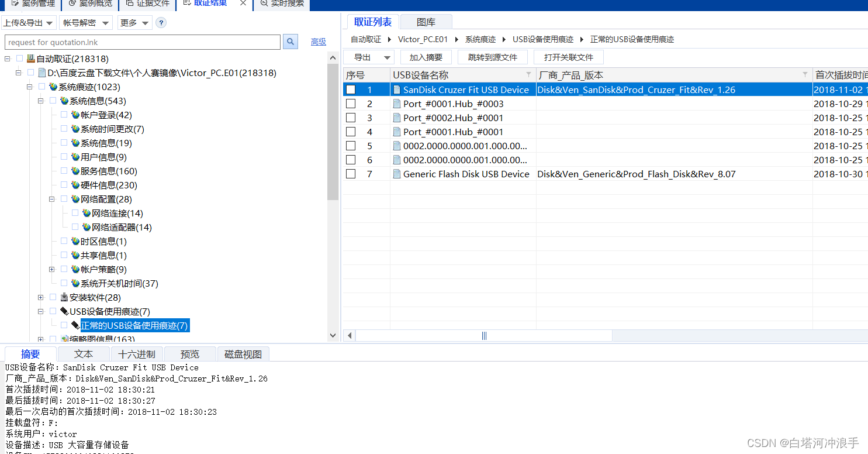Screen dimensions: 868x454
Task: Sort by the 序号 column header
Action: point(366,75)
